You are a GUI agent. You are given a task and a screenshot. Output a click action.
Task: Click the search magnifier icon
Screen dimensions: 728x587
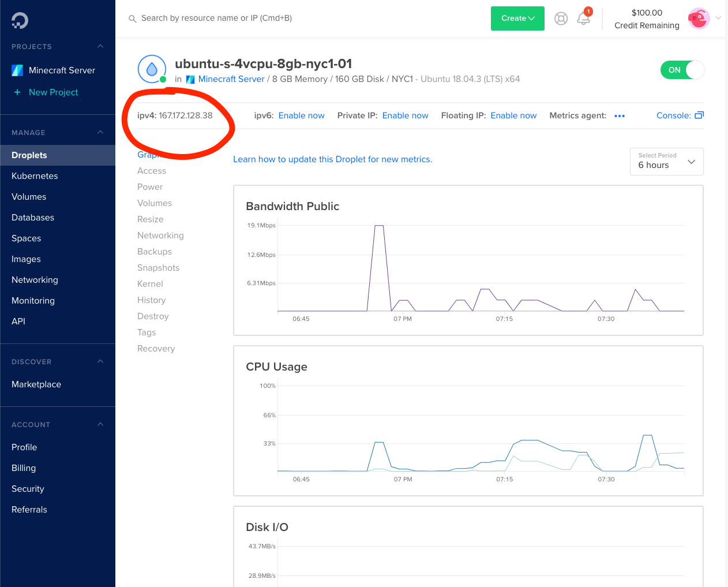[x=132, y=18]
